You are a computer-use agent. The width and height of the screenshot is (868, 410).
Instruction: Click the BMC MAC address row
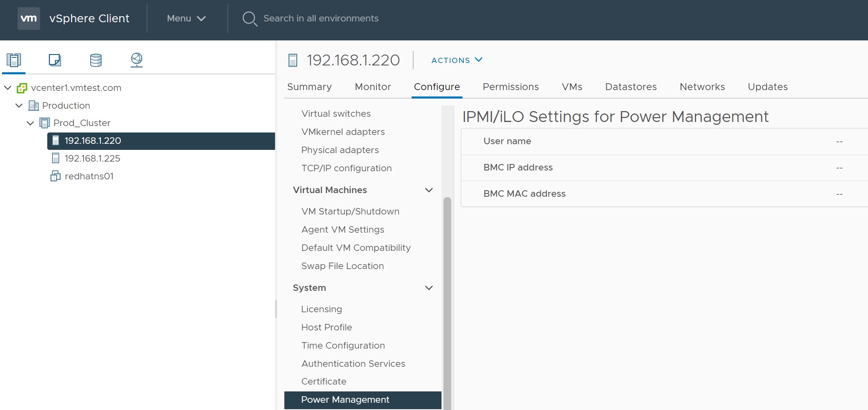(x=664, y=194)
